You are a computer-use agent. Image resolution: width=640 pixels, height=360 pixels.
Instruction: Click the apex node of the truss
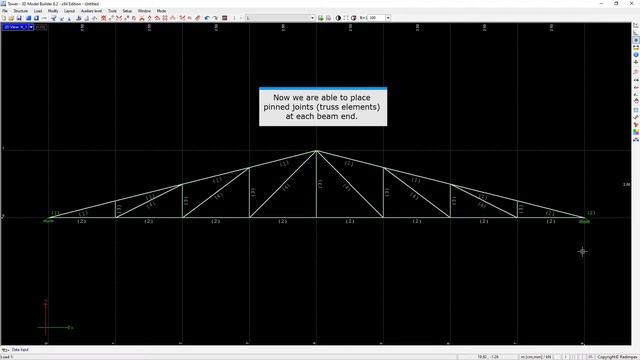[316, 151]
